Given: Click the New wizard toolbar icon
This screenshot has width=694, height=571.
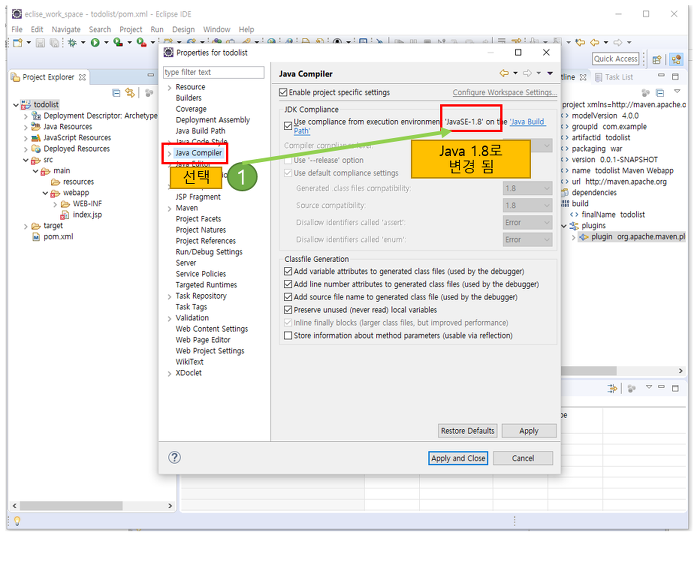Looking at the screenshot, I should pos(18,42).
